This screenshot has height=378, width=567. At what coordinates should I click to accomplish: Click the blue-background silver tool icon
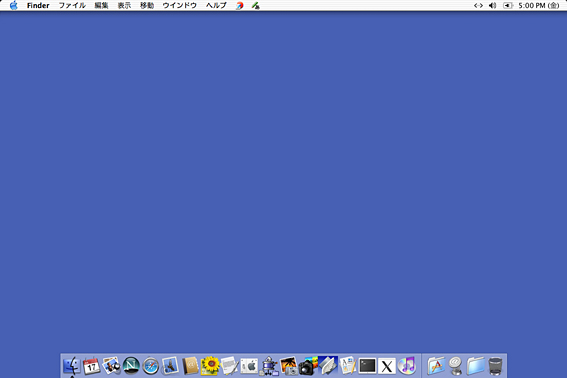pyautogui.click(x=328, y=366)
